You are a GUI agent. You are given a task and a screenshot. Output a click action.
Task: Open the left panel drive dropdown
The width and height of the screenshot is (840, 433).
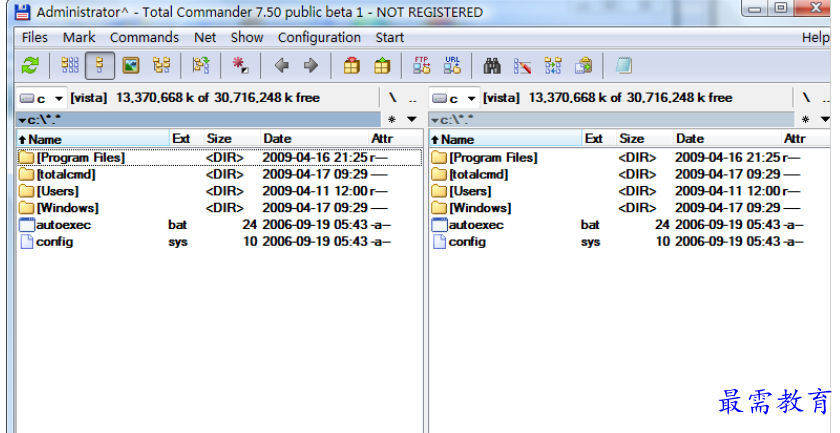coord(41,99)
